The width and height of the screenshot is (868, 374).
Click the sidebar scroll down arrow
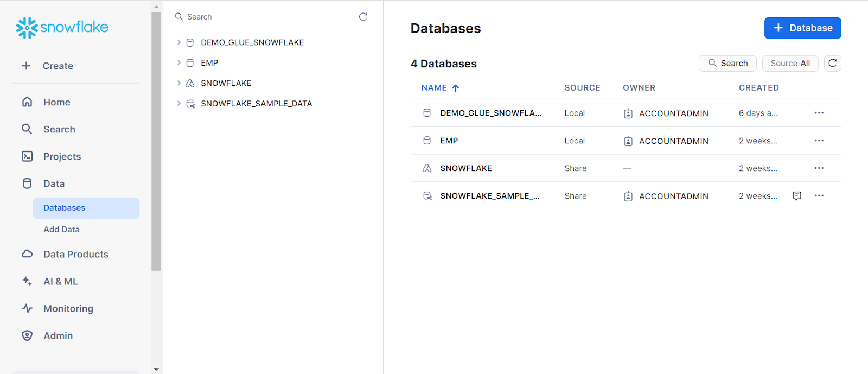tap(156, 369)
